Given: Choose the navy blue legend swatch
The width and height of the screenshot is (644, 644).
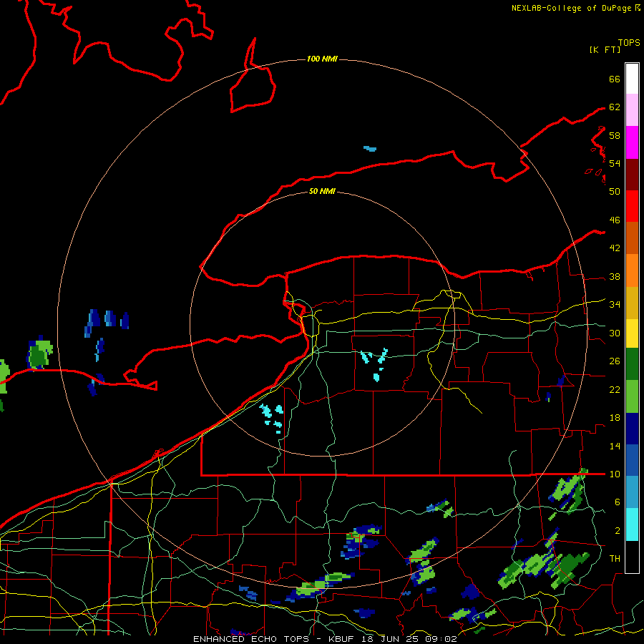Looking at the screenshot, I should 632,428.
